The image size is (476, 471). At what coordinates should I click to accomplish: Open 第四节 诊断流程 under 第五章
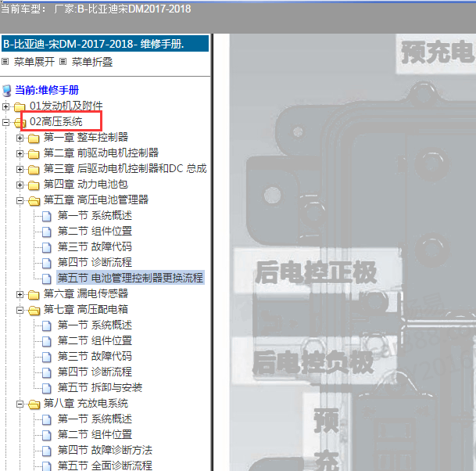(95, 262)
